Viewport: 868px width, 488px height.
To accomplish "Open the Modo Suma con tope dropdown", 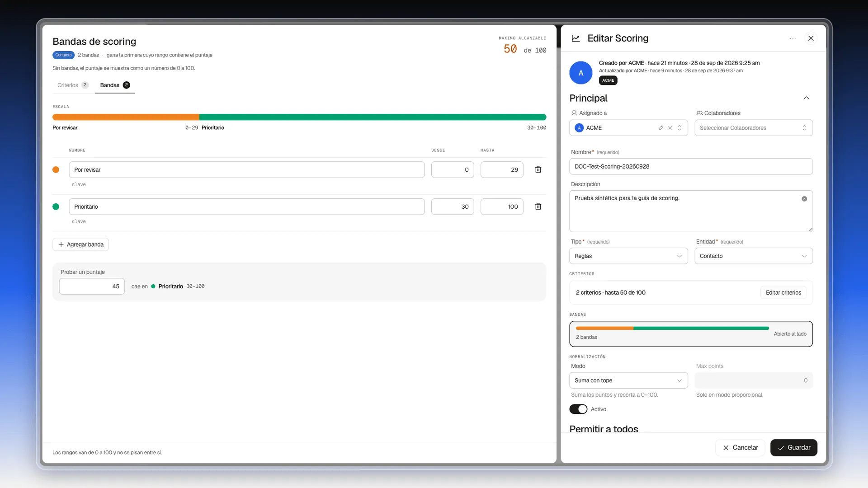I will pos(628,380).
